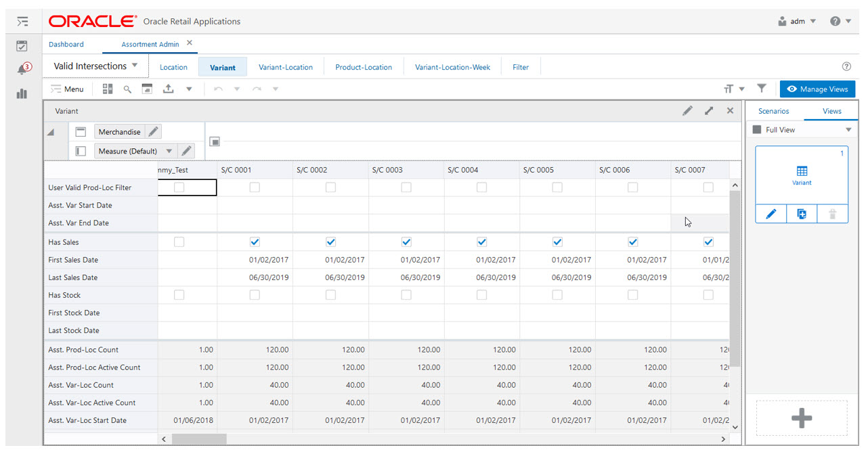The height and width of the screenshot is (454, 868).
Task: Check User Valid Prod-Loc Filter for S/C 0005
Action: click(x=557, y=187)
